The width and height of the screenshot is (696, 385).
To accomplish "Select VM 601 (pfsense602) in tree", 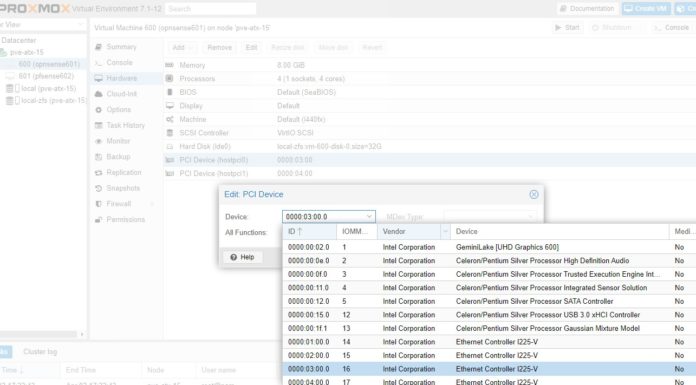I will [46, 76].
